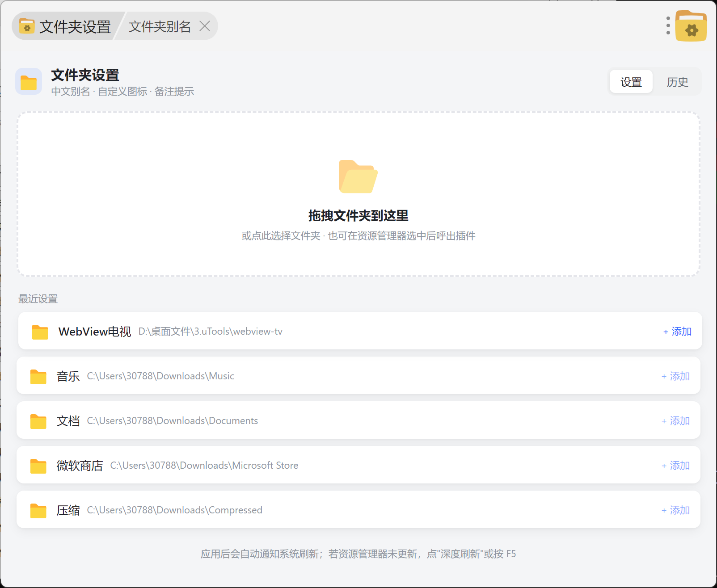
Task: Switch to the 设置 tab
Action: click(x=631, y=82)
